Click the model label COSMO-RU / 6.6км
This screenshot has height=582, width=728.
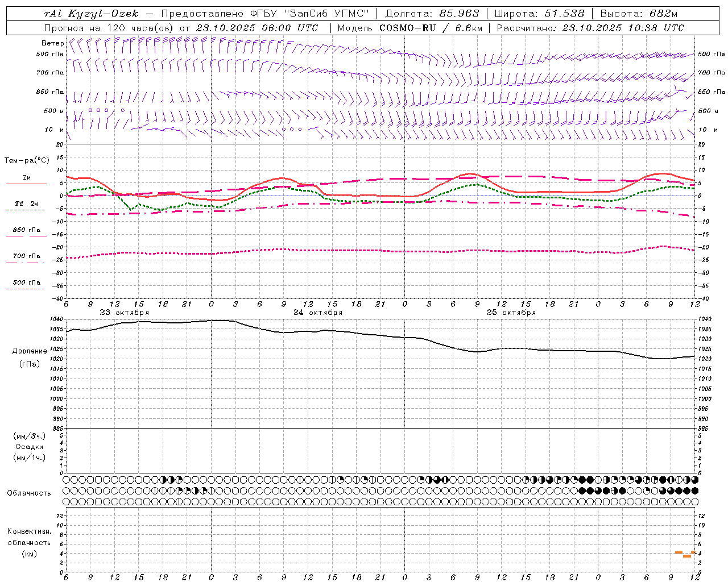[431, 28]
